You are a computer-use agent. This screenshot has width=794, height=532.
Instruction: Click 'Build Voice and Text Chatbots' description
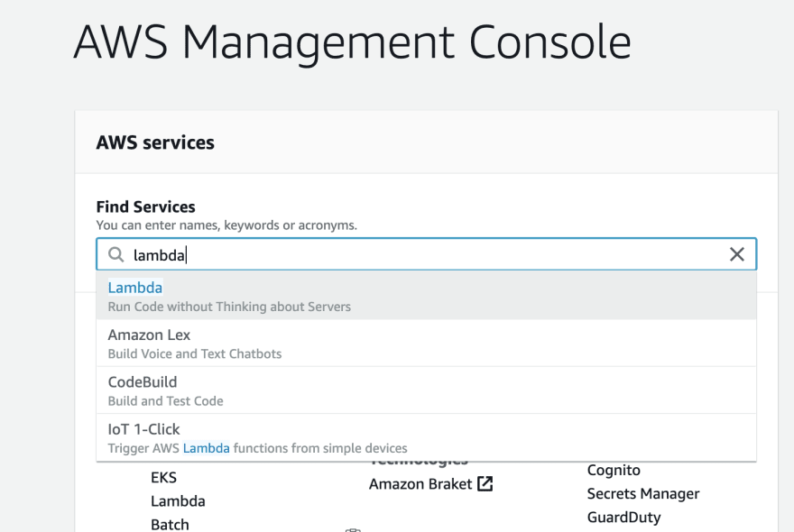195,353
